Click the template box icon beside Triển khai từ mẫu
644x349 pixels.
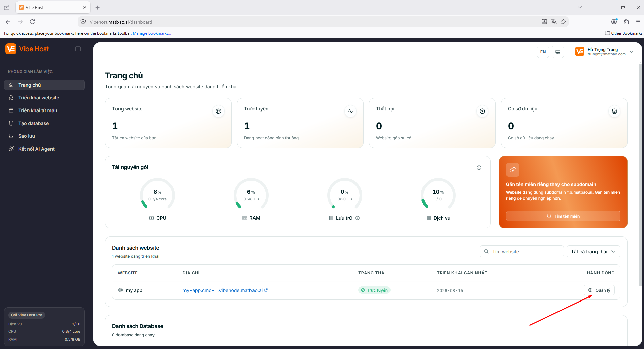tap(11, 110)
